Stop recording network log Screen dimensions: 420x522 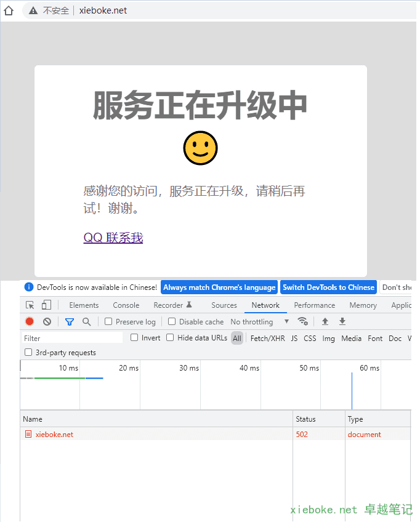pos(30,321)
